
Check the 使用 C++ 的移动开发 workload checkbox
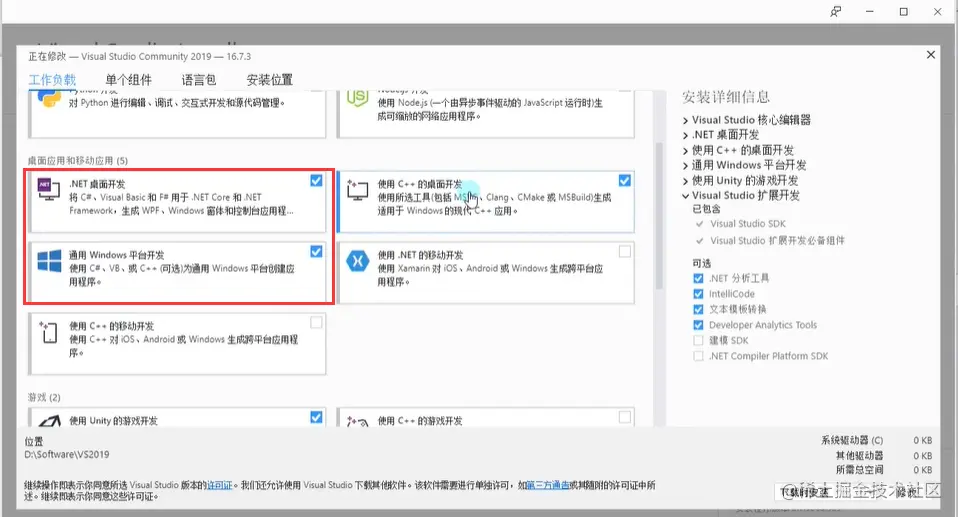click(x=316, y=322)
